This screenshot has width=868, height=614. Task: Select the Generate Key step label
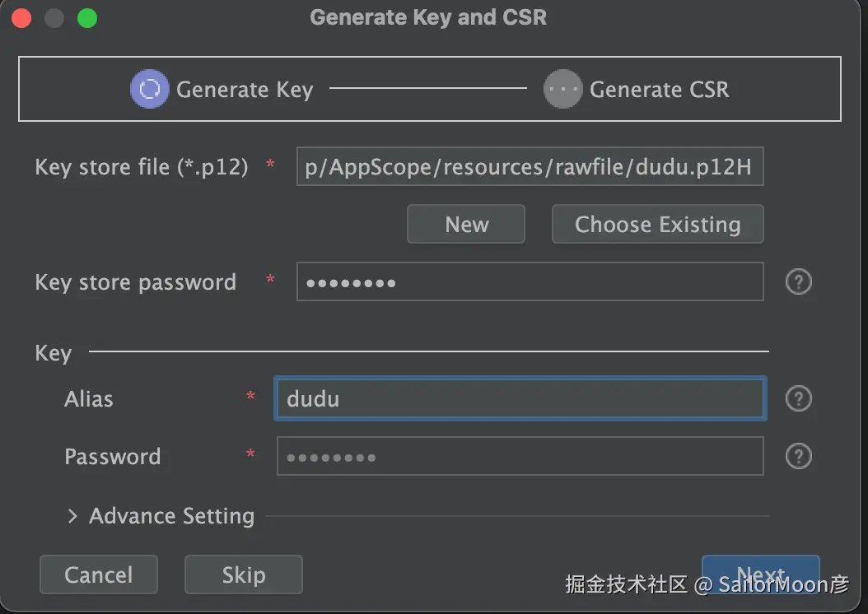[x=245, y=89]
